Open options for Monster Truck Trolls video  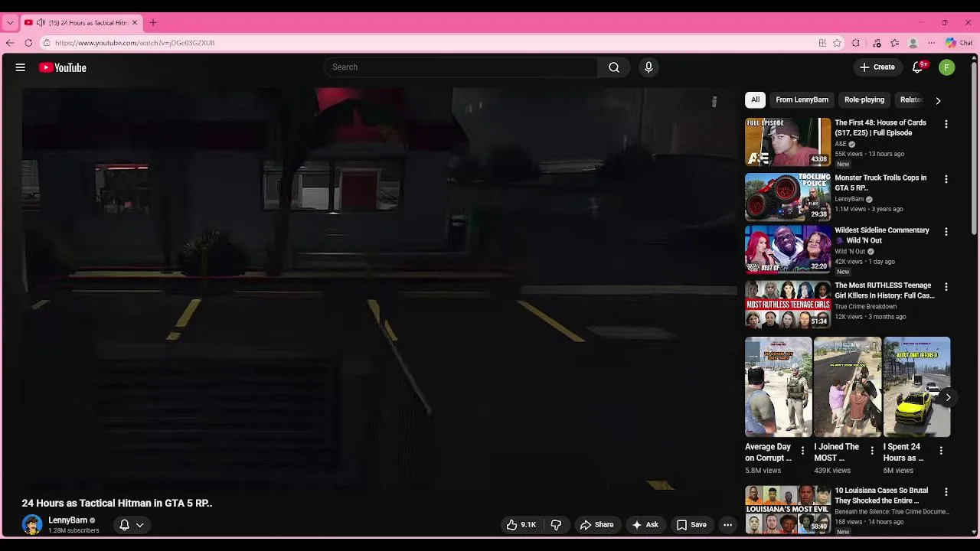point(946,179)
